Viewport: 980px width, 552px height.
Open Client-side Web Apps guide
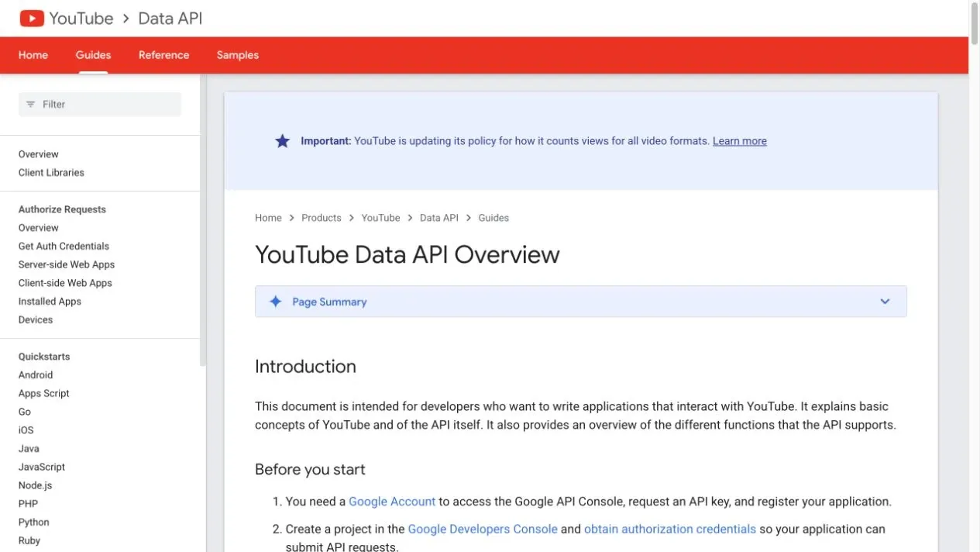click(x=65, y=283)
